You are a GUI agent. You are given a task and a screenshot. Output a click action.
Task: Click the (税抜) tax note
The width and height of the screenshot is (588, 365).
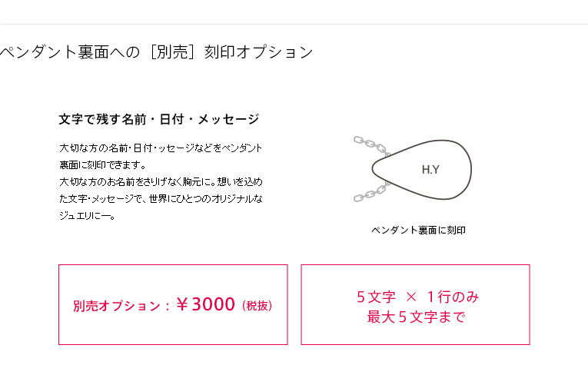[x=257, y=306]
